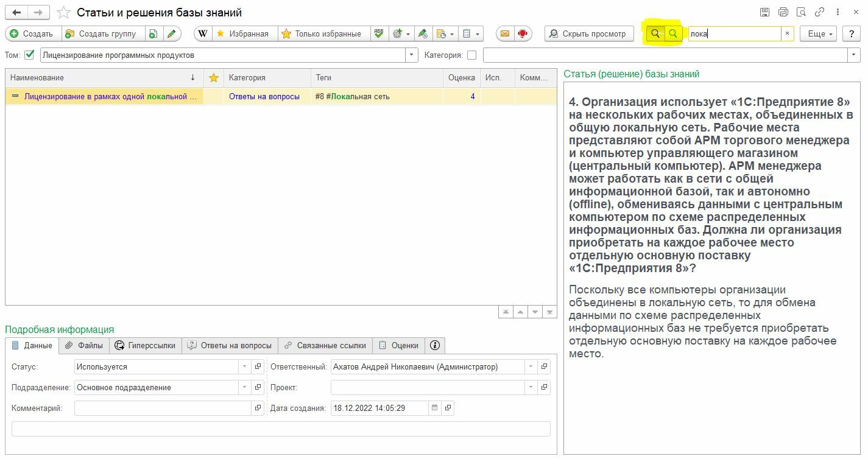Select the Лицензирование в рамках одной локальной row

click(x=281, y=96)
